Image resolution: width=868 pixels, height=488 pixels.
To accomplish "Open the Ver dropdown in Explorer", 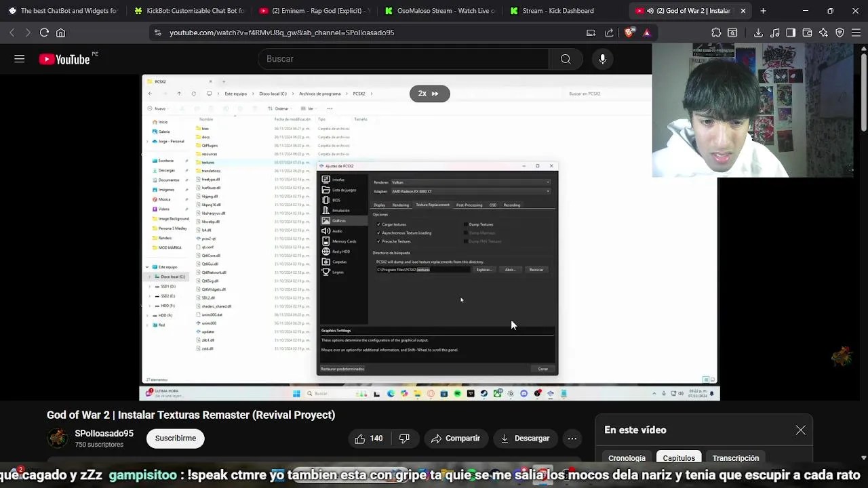I will 310,108.
